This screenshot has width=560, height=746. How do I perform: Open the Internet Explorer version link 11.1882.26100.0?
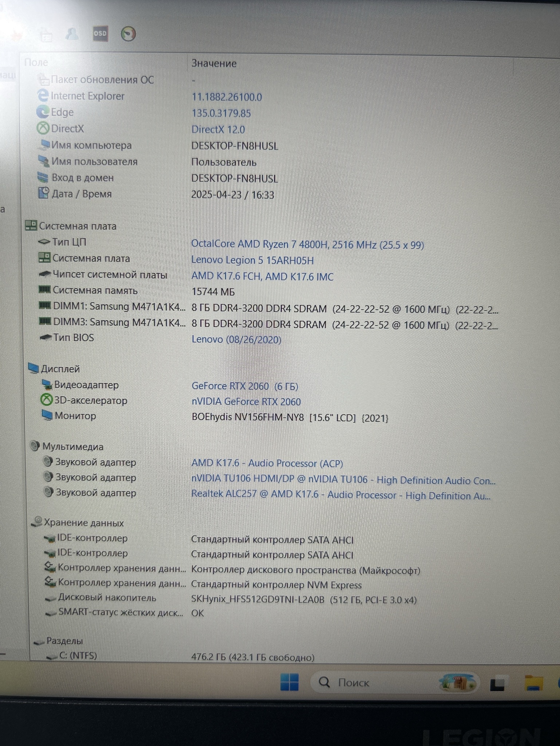pos(227,97)
